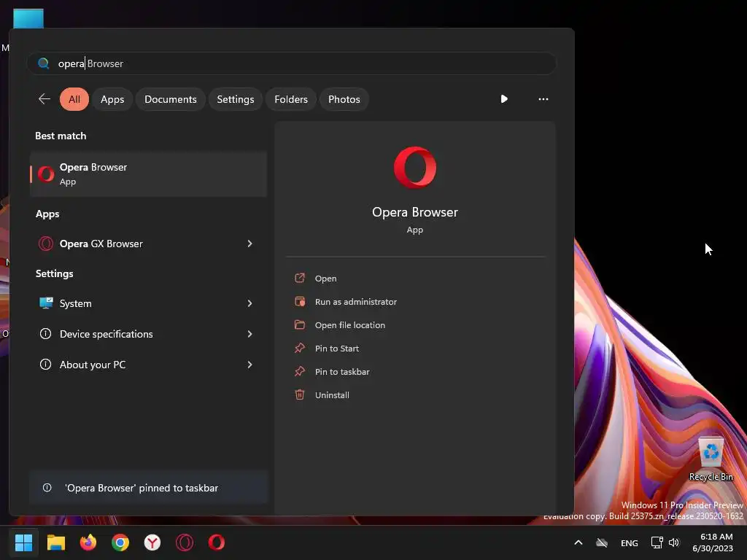Click the System monitor icon in results
Screen dimensions: 747x560
point(46,303)
